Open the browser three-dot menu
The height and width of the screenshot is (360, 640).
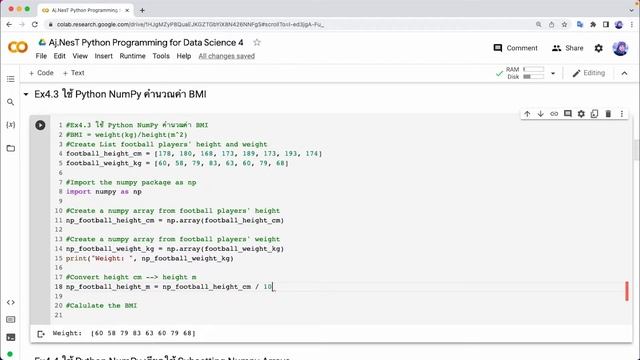point(631,24)
